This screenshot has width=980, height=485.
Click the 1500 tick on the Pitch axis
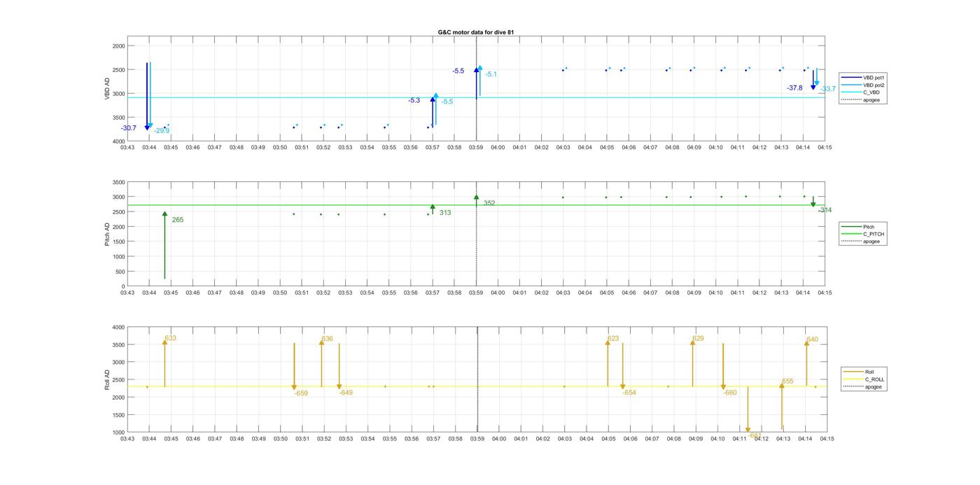(119, 241)
